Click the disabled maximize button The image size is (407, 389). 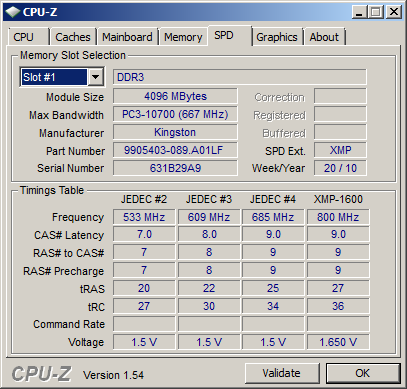coord(376,12)
